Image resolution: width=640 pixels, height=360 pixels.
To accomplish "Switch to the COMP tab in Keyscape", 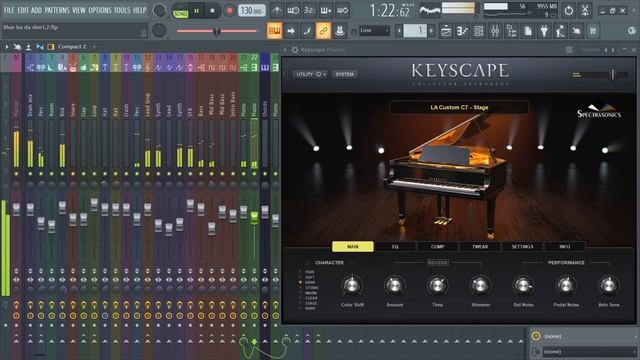I will tap(438, 247).
